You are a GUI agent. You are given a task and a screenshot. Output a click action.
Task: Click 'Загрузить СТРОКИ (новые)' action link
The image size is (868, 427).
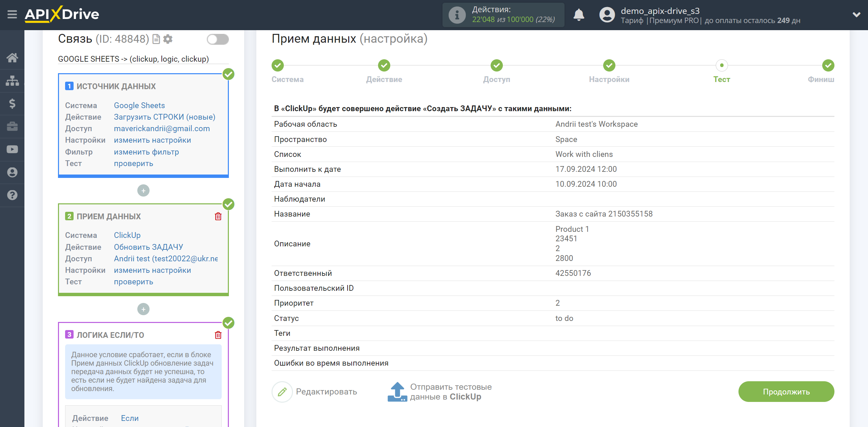pyautogui.click(x=164, y=117)
